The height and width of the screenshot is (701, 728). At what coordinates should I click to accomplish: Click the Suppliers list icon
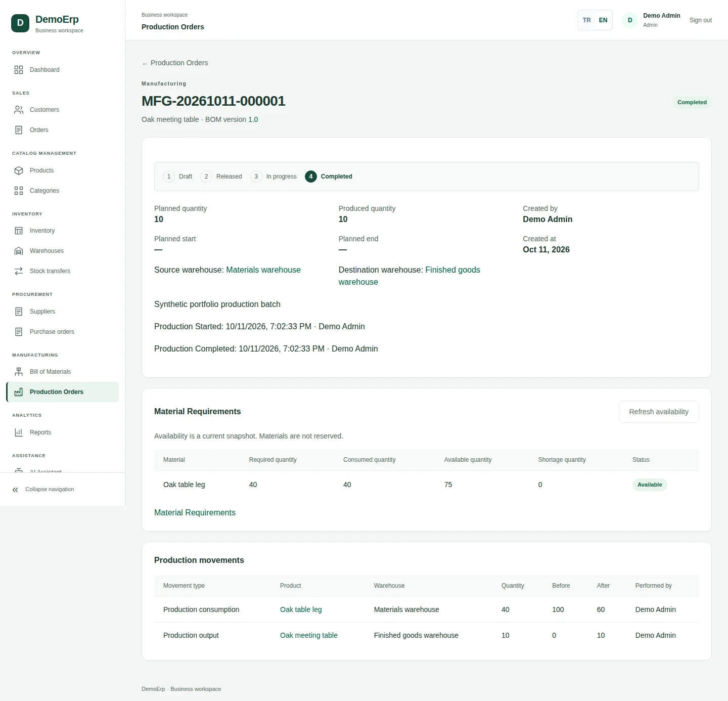tap(19, 312)
